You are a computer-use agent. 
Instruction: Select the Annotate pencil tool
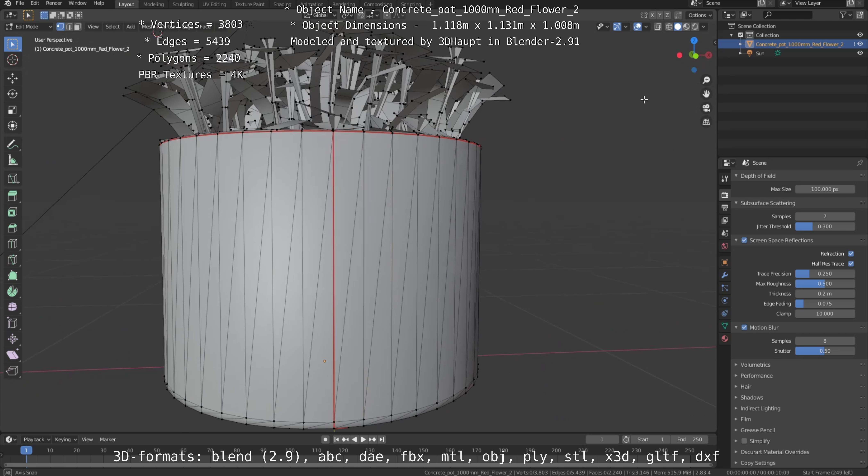[x=13, y=144]
